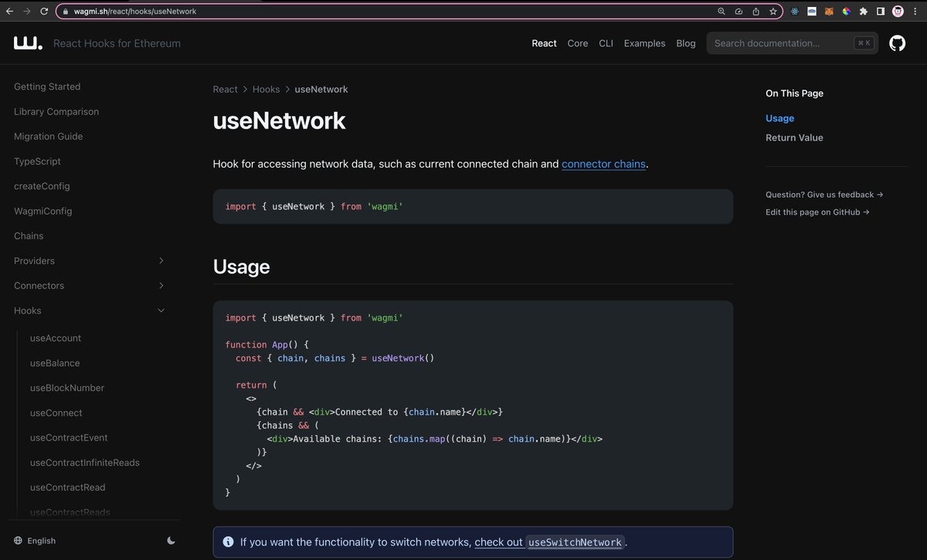Click Question? Give us feedback link
927x560 pixels.
click(824, 195)
